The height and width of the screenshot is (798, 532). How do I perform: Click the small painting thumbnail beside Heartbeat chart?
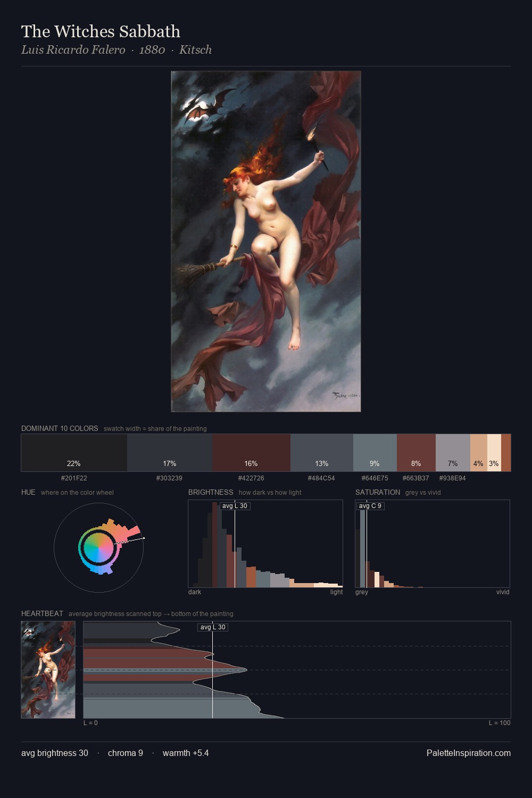click(x=48, y=670)
